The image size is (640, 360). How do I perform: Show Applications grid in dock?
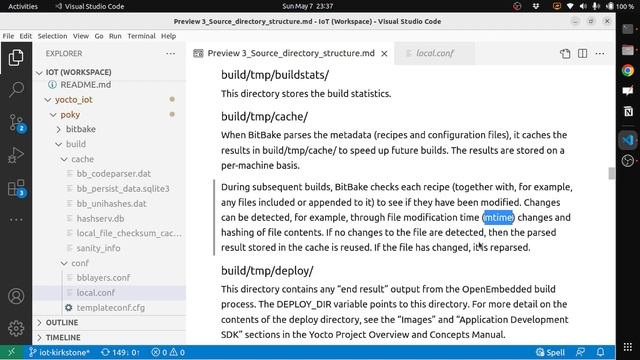pos(628,347)
